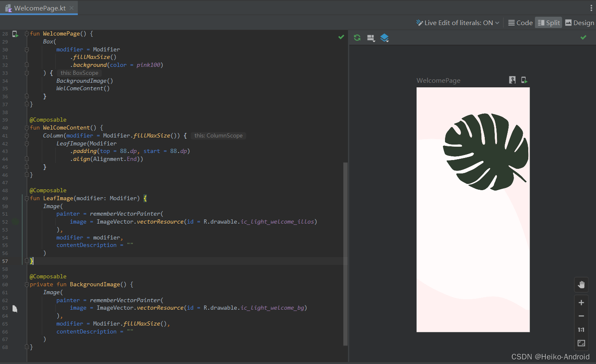The width and height of the screenshot is (596, 364).
Task: Click the blue layers icon in preview toolbar
Action: [x=384, y=38]
